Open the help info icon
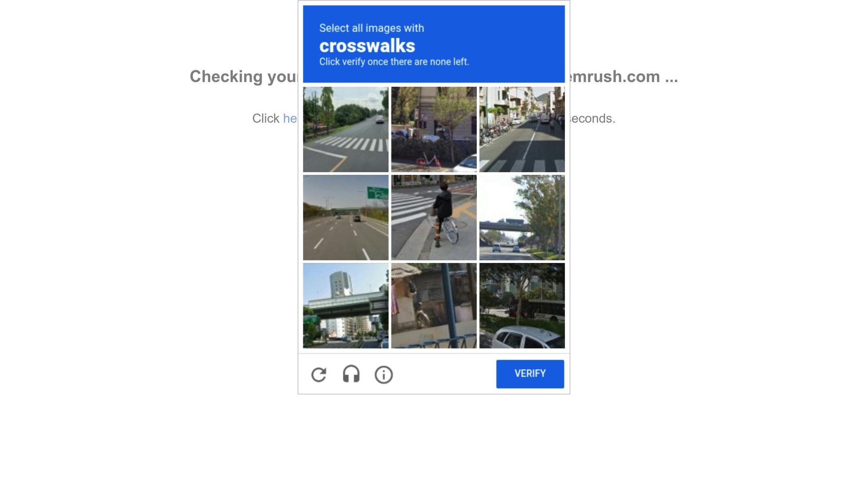The width and height of the screenshot is (868, 488). pyautogui.click(x=384, y=375)
